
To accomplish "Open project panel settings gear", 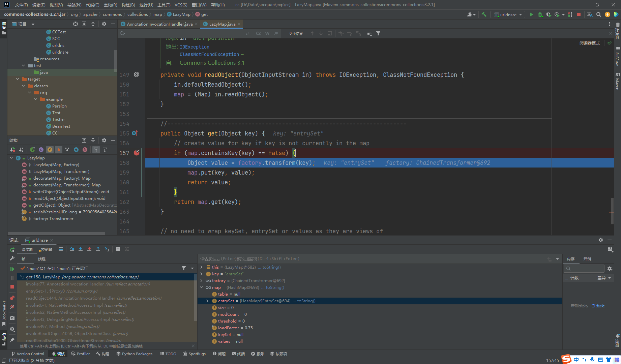I will 104,24.
